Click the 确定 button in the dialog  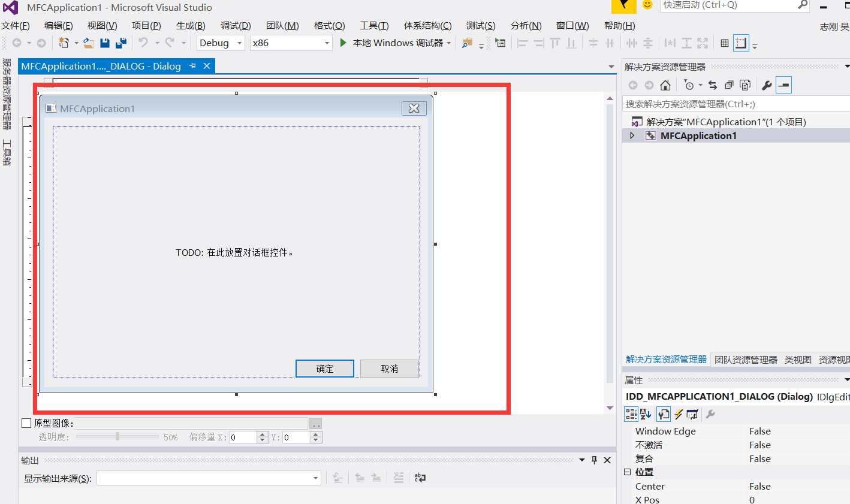coord(325,369)
